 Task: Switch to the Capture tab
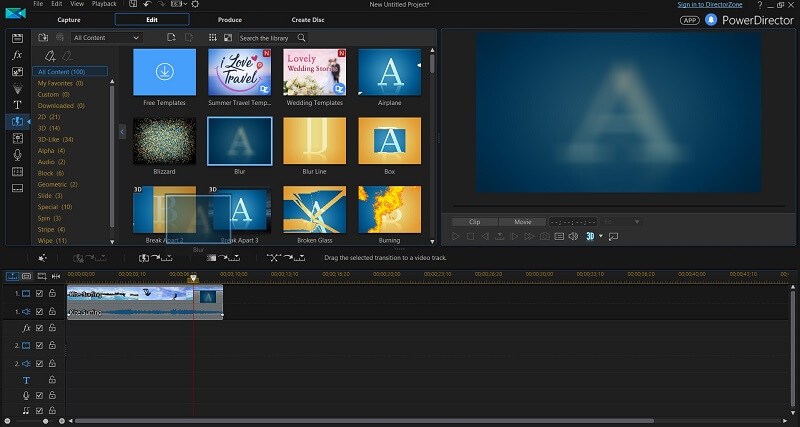69,20
